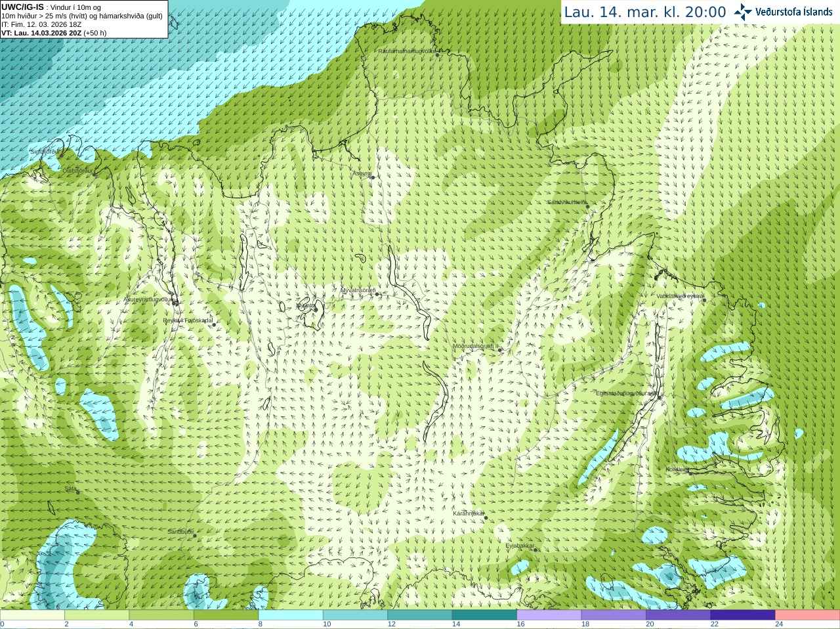Click the Veðurstofa Íslands wordmark text
Image resolution: width=840 pixels, height=629 pixels.
click(x=794, y=12)
